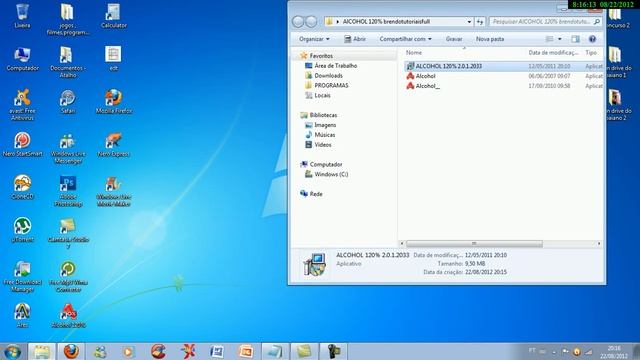Screen dimensions: 640x360
Task: Click the Explorer back navigation button
Action: [298, 22]
